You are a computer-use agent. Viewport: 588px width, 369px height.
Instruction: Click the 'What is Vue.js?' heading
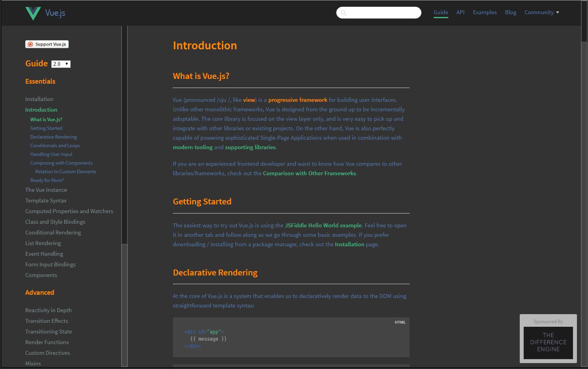tap(201, 76)
